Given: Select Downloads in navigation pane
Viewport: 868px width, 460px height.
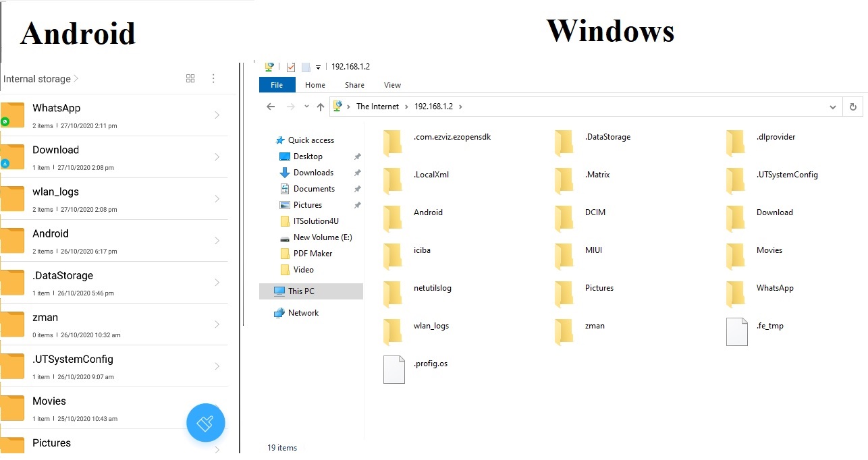Looking at the screenshot, I should pos(306,173).
